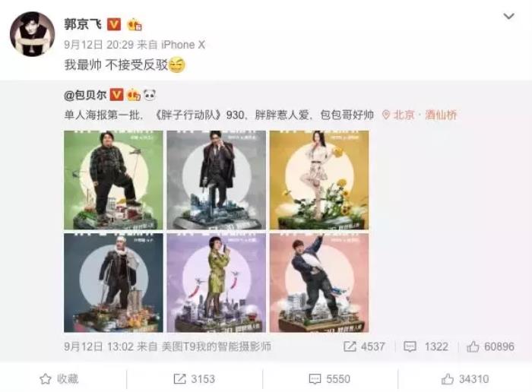Open the 郭京飞 username link
The height and width of the screenshot is (392, 532).
(x=83, y=24)
